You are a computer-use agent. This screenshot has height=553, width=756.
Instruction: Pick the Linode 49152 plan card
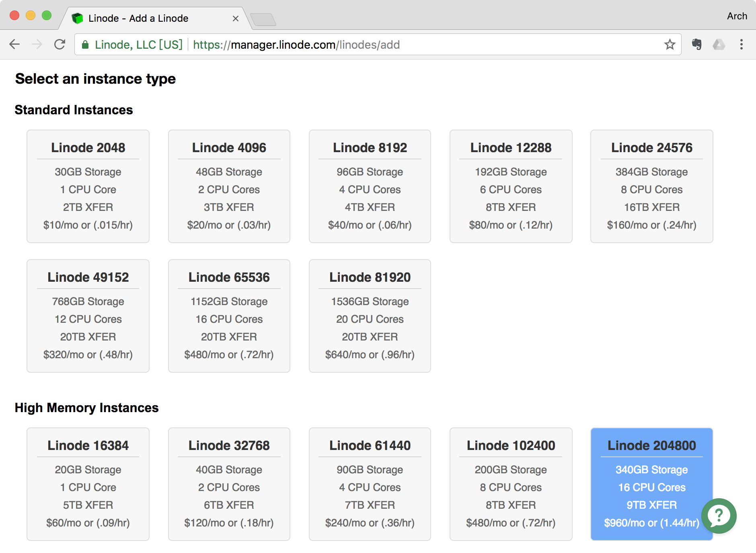(88, 316)
